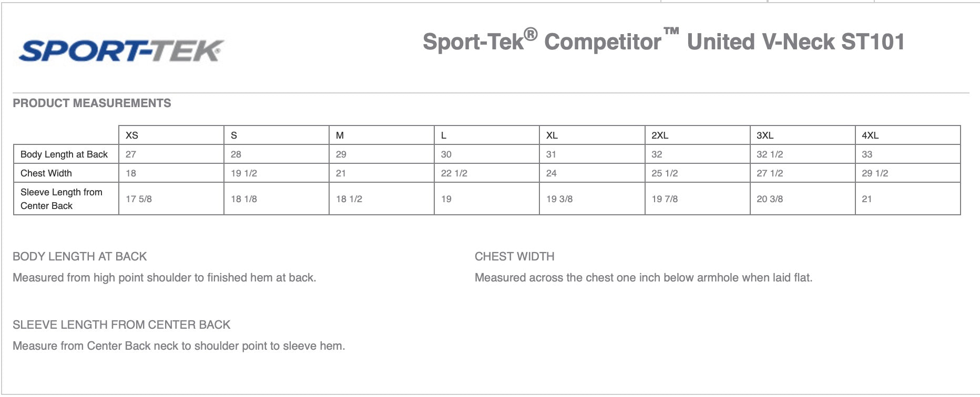Click the text about measuring below armhole
Image resolution: width=980 pixels, height=397 pixels.
(x=643, y=277)
